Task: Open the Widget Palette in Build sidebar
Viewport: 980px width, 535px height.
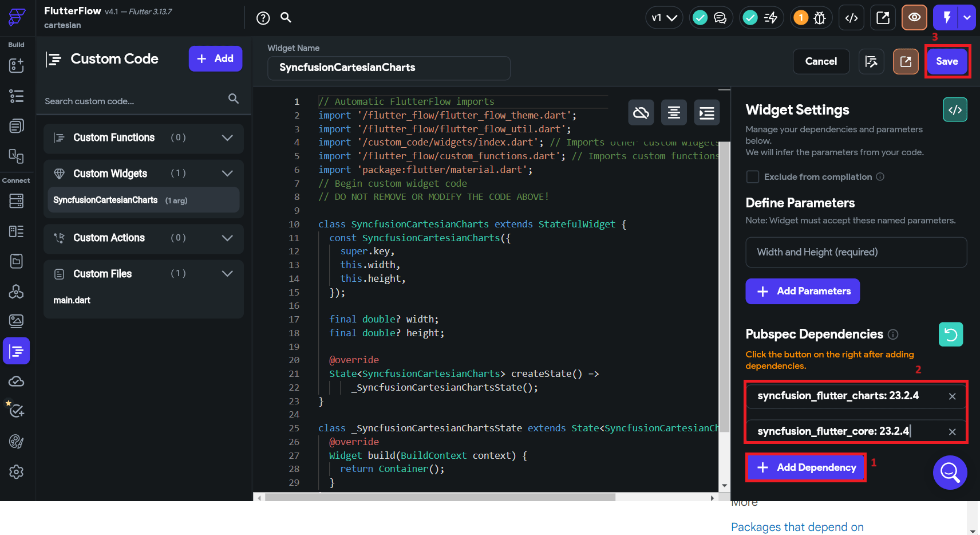Action: point(17,65)
